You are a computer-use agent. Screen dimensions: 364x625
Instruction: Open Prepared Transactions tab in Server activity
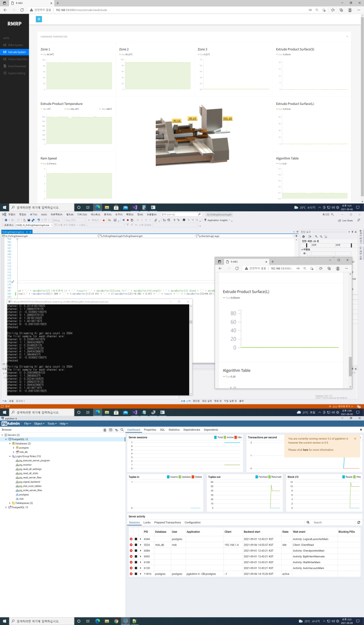167,523
